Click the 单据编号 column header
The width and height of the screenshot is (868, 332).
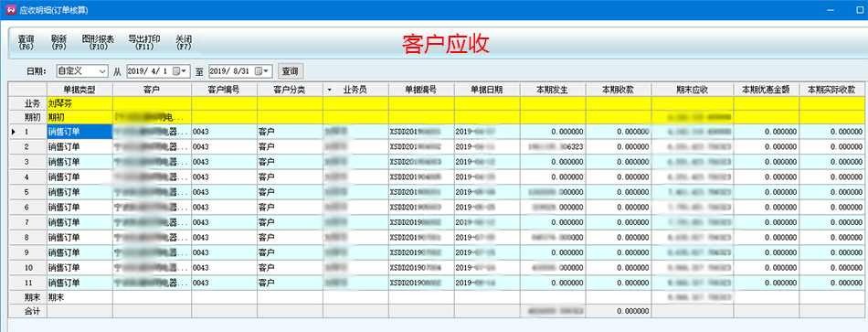(421, 90)
